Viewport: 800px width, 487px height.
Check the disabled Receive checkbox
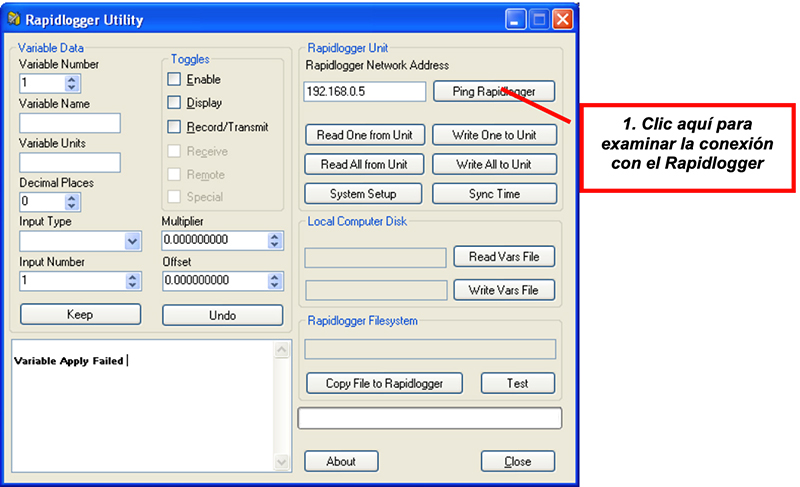point(174,151)
